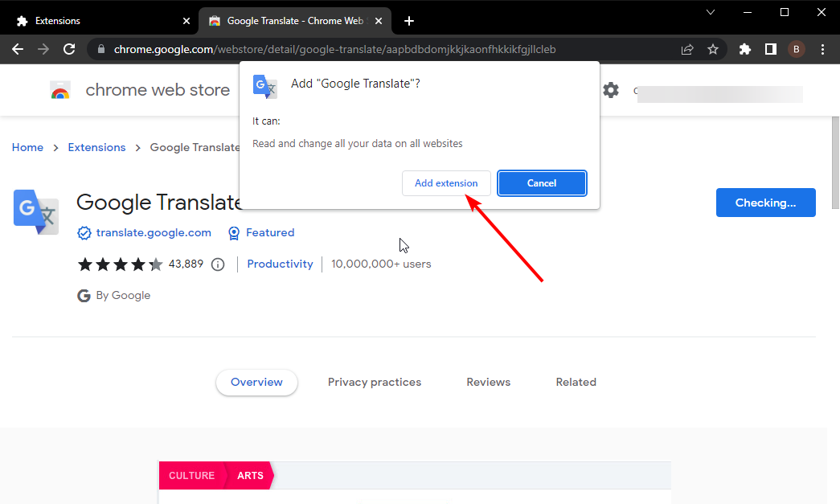Click the 10,000,000+ users text

click(x=381, y=264)
